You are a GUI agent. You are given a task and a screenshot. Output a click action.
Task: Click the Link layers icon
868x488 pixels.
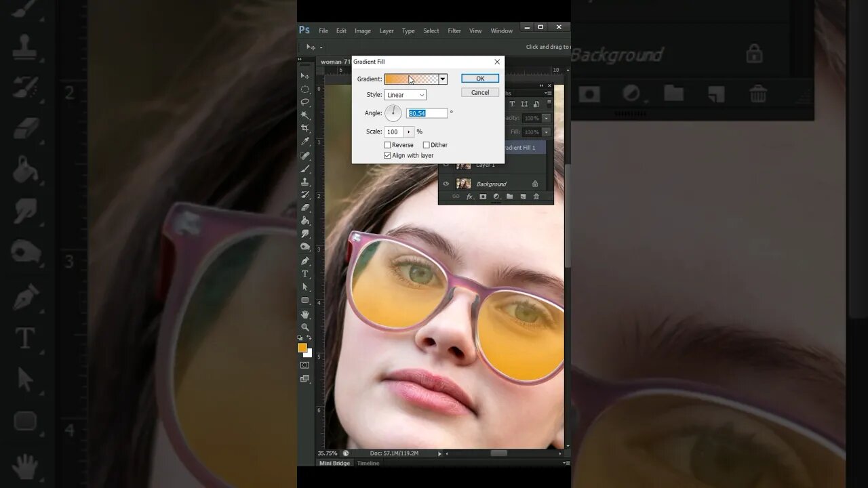click(456, 197)
